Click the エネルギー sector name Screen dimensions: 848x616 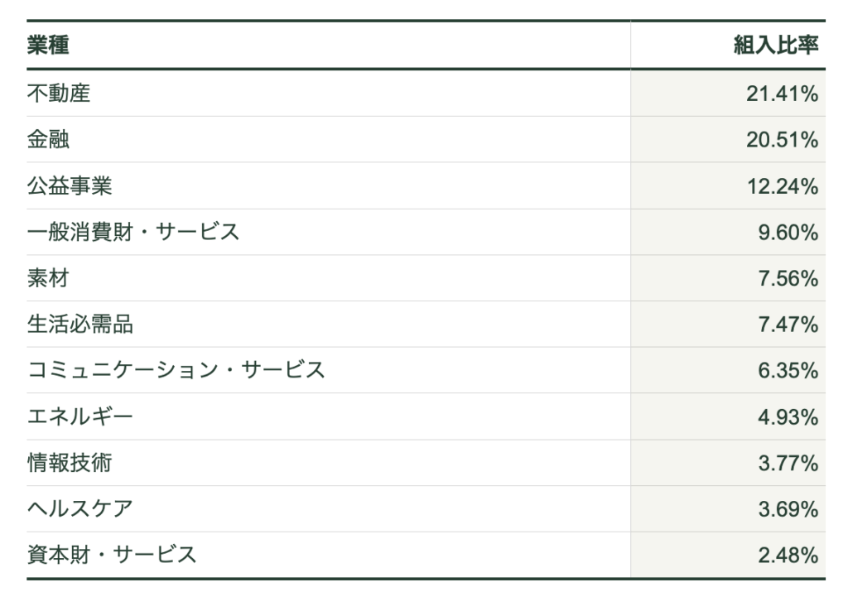tap(79, 417)
